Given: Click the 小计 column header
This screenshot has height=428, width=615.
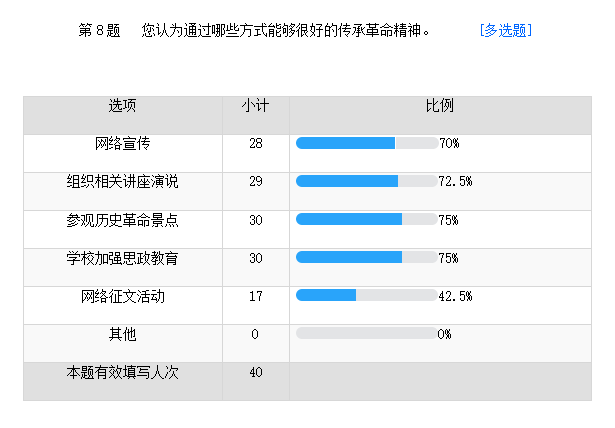Looking at the screenshot, I should tap(255, 106).
